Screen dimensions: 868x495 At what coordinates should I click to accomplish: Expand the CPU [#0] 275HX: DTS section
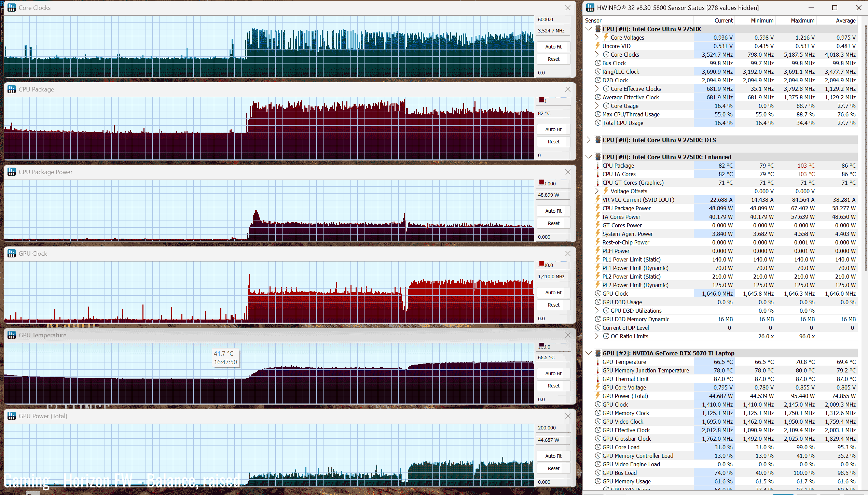(589, 140)
